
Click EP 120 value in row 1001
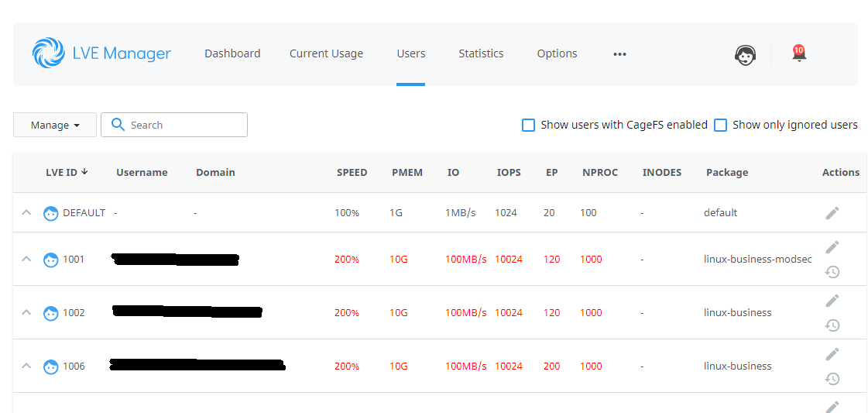coord(551,259)
